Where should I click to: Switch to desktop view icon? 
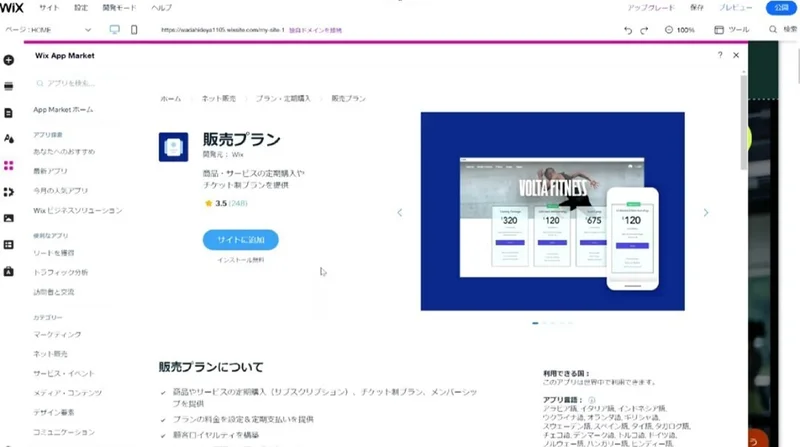pyautogui.click(x=115, y=30)
